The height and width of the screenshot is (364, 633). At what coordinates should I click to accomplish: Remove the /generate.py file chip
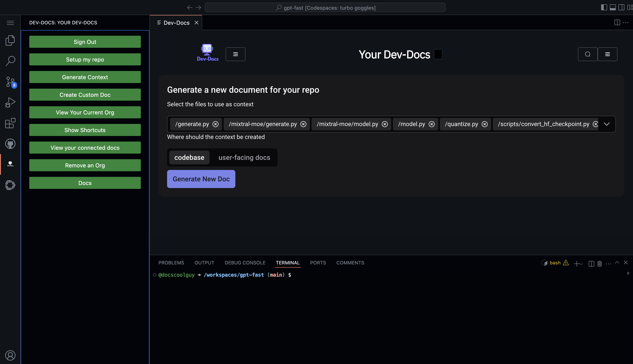click(216, 124)
